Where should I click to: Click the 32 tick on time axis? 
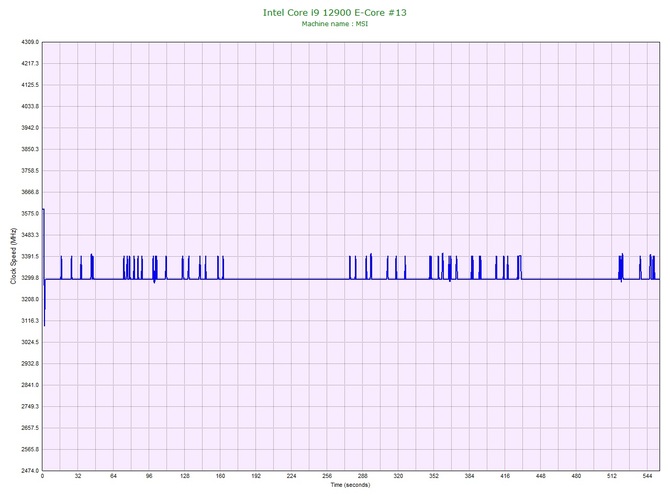pos(78,476)
